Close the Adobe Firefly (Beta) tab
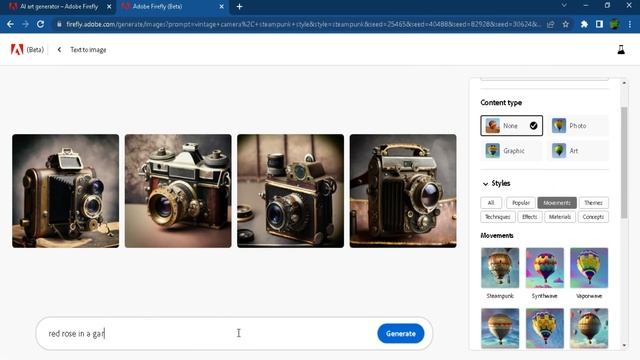 (221, 7)
